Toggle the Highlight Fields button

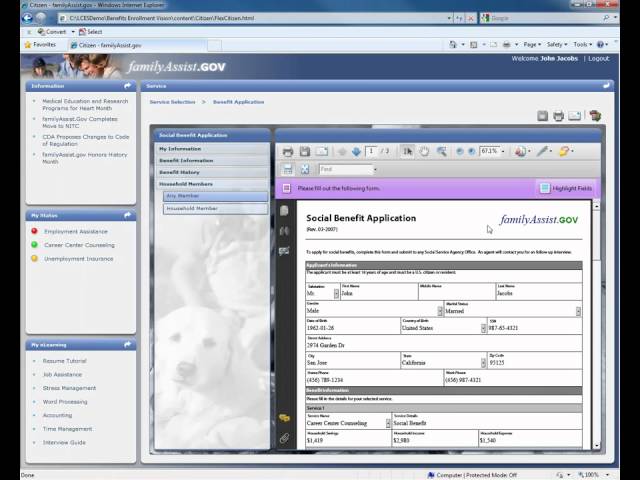(x=566, y=188)
